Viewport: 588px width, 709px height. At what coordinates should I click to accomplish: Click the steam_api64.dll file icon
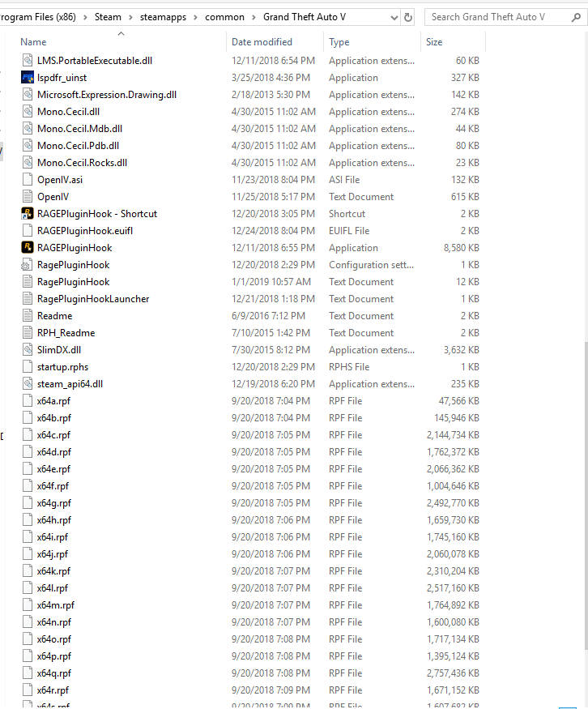click(x=28, y=384)
